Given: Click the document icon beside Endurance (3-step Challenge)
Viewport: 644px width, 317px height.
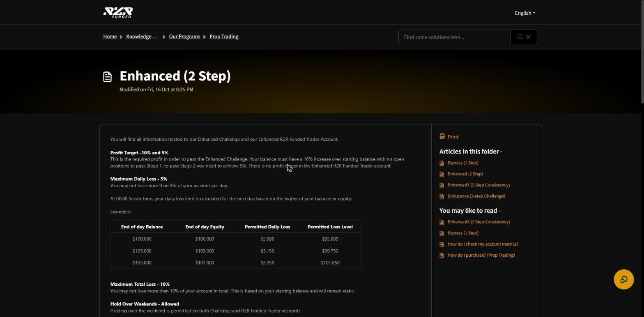Looking at the screenshot, I should click(x=442, y=196).
